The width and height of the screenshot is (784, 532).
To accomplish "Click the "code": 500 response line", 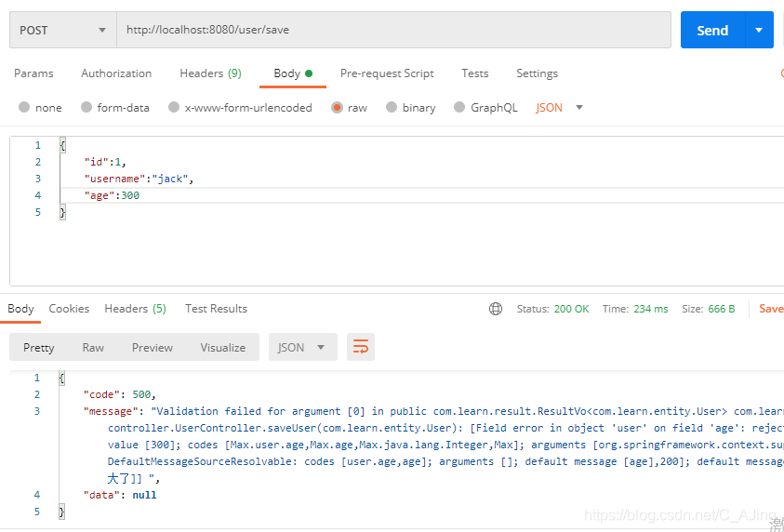I will (120, 394).
